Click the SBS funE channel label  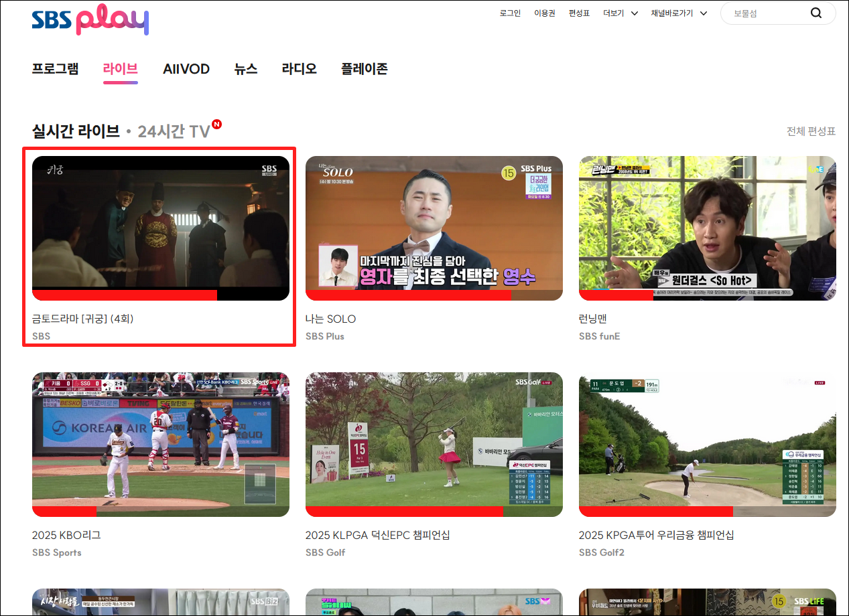(600, 336)
